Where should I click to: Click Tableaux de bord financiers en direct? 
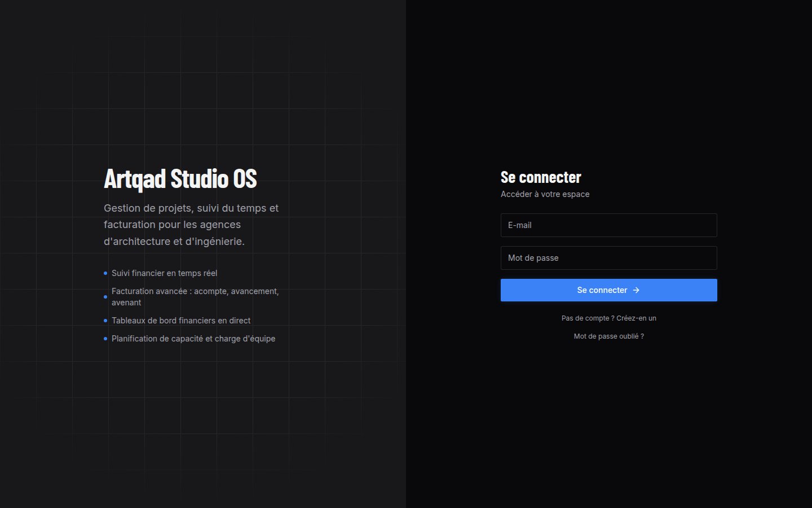pyautogui.click(x=181, y=321)
